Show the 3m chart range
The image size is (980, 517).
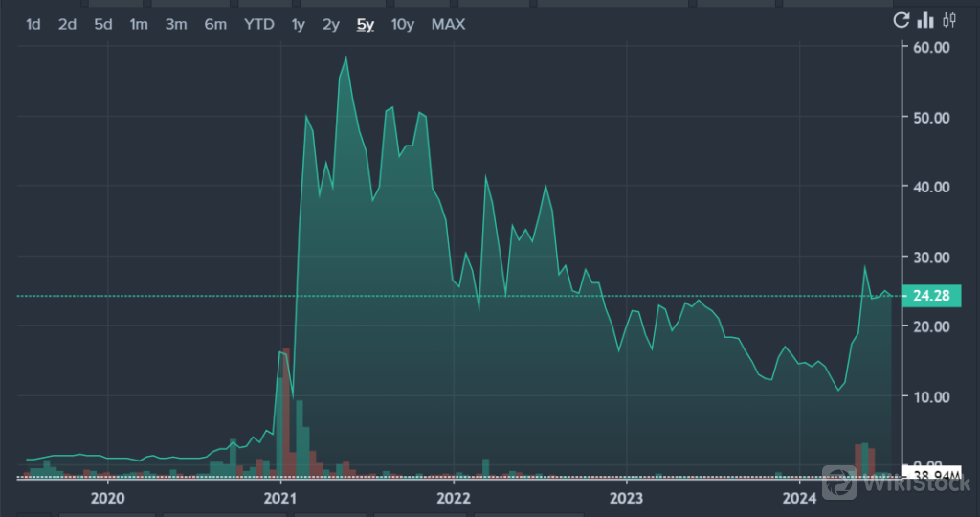[x=176, y=24]
